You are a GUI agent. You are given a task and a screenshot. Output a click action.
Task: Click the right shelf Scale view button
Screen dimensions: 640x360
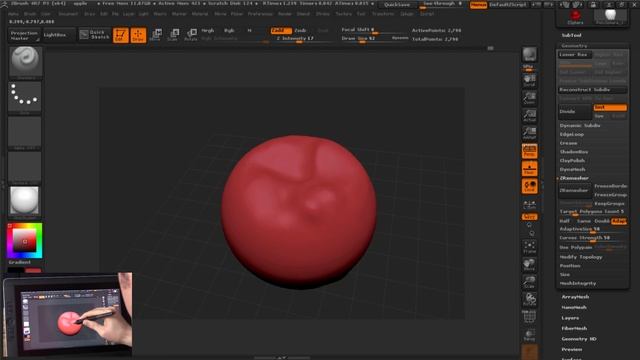(x=529, y=282)
